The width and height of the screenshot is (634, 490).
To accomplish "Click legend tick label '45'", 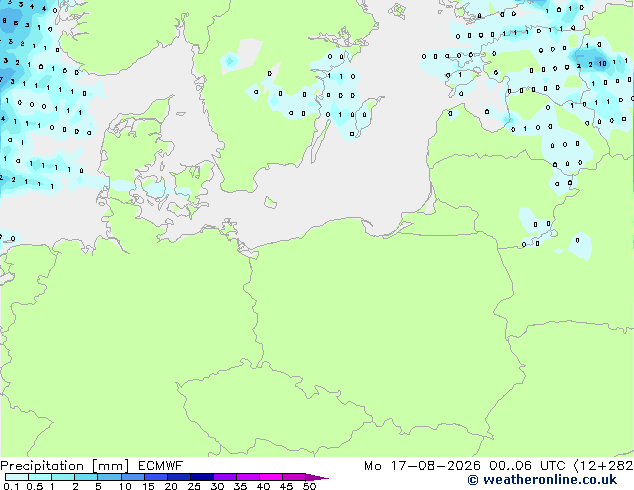I will (x=286, y=486).
